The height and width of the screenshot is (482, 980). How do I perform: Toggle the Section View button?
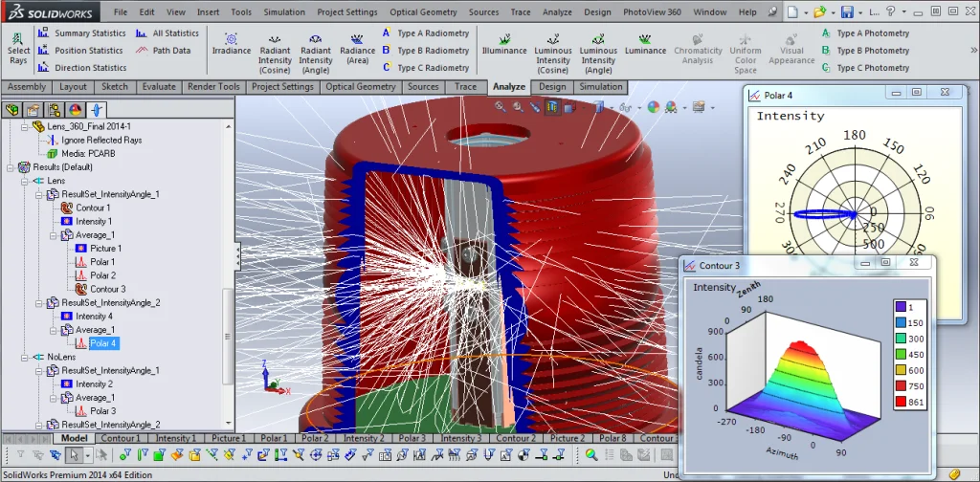point(552,107)
